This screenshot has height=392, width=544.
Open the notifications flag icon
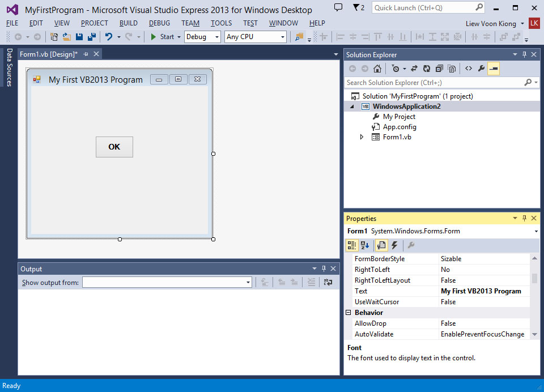click(358, 7)
